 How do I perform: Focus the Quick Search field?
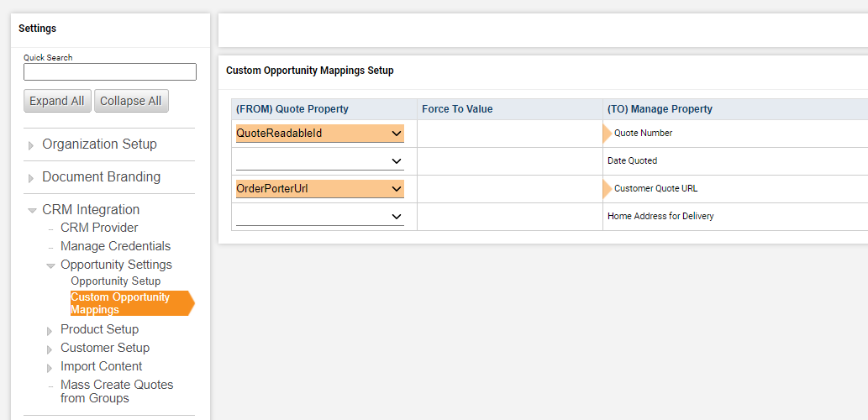[x=110, y=72]
